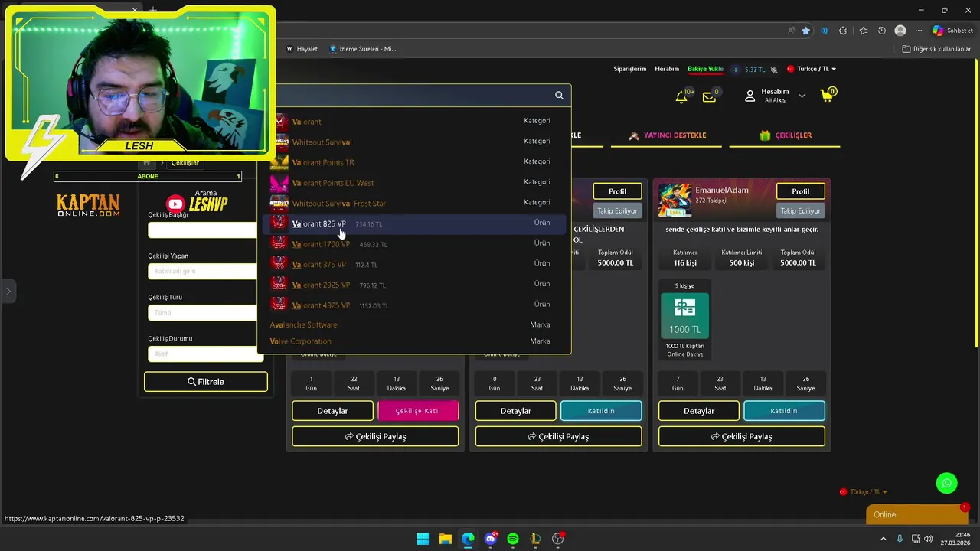
Task: Open Hayalet bookmark
Action: pyautogui.click(x=302, y=49)
